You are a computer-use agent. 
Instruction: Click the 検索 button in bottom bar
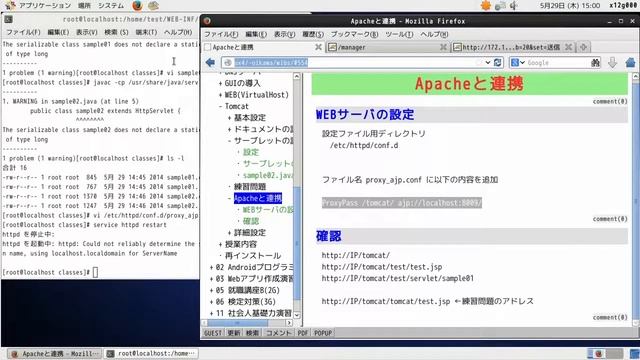[252, 333]
